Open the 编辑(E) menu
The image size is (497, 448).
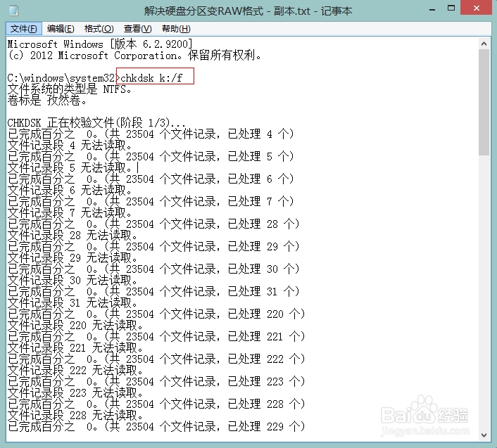(x=61, y=29)
